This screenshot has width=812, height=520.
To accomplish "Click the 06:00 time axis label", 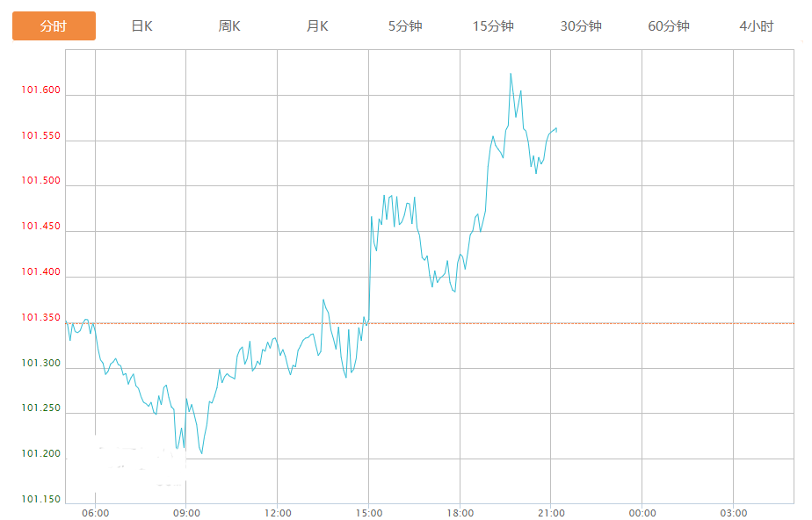I will coord(95,513).
